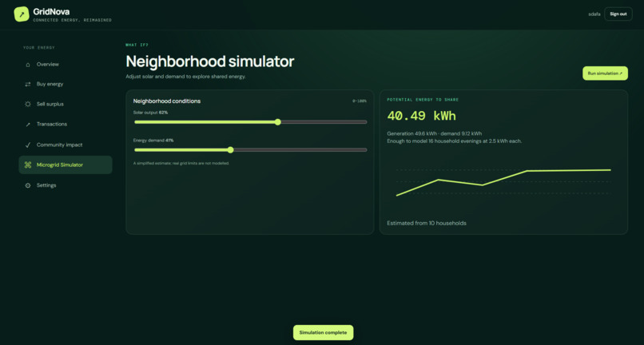Image resolution: width=644 pixels, height=345 pixels.
Task: Click the unfilled Energy demand track
Action: point(300,150)
